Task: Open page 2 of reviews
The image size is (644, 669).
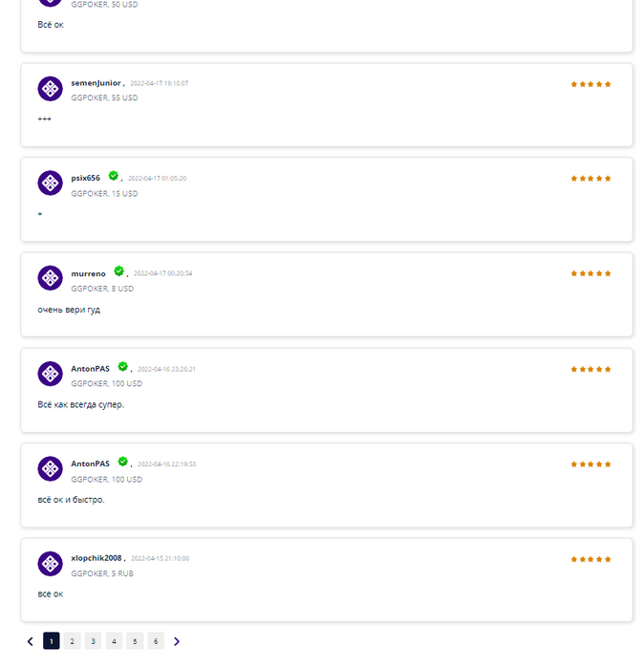Action: (x=72, y=641)
